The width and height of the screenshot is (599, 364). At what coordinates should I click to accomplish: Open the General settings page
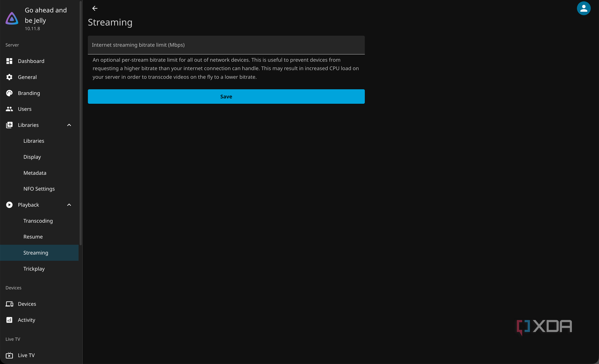(x=39, y=77)
